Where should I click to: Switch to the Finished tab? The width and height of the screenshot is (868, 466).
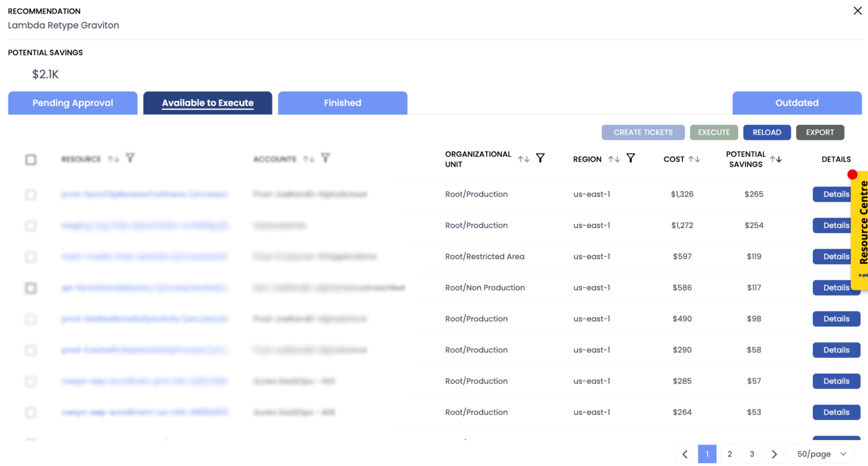tap(342, 103)
